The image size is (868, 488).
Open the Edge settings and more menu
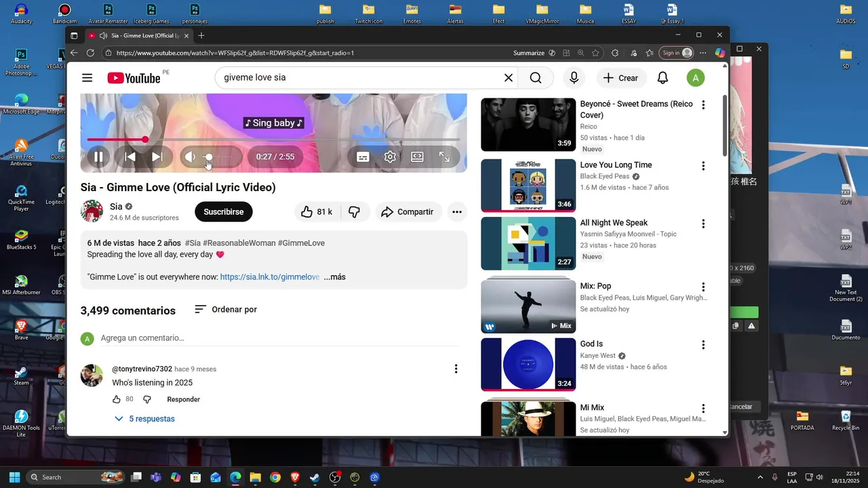[x=703, y=53]
